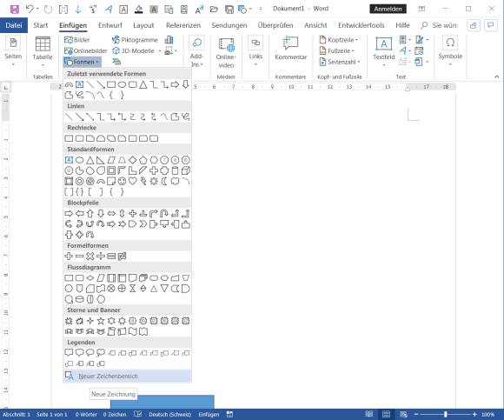Select the plus sign in Formelformen
The height and width of the screenshot is (420, 504).
[69, 257]
